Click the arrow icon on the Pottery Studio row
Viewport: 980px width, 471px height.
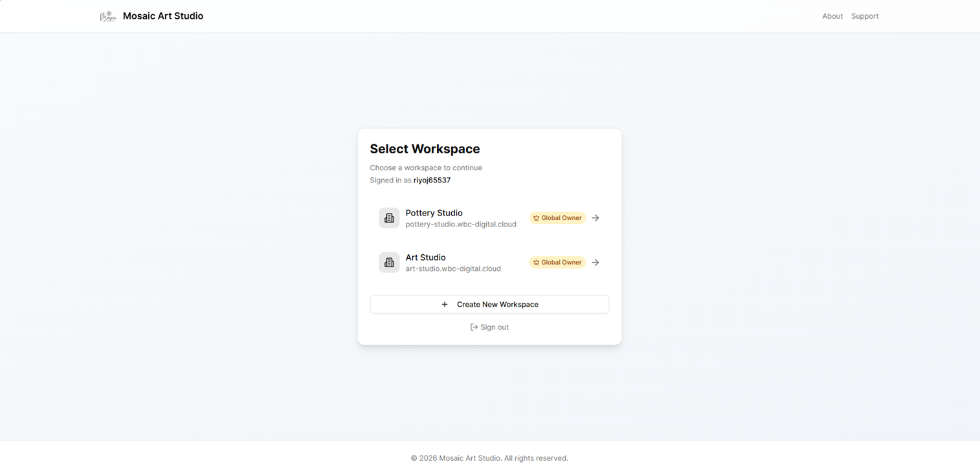[x=595, y=218]
